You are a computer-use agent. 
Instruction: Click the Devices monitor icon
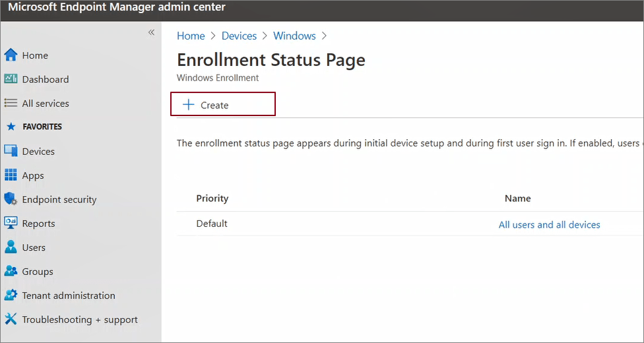11,151
